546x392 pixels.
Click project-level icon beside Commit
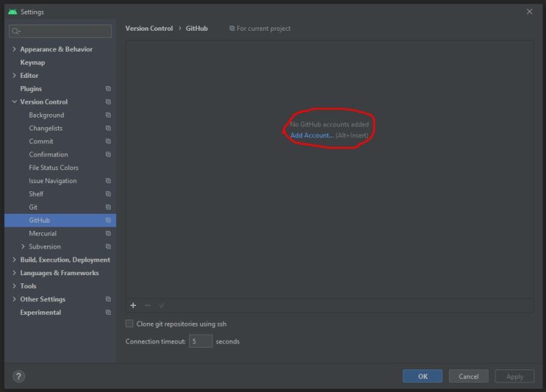[108, 141]
